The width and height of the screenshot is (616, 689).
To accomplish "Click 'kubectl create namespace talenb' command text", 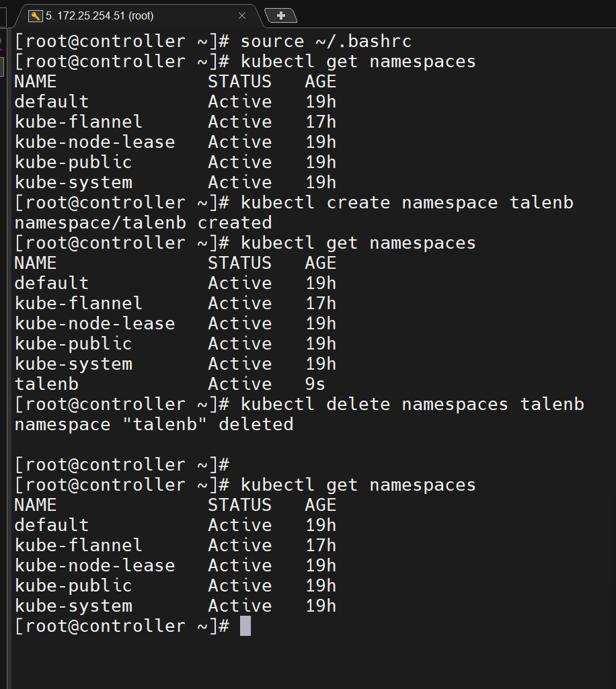I will [x=407, y=202].
